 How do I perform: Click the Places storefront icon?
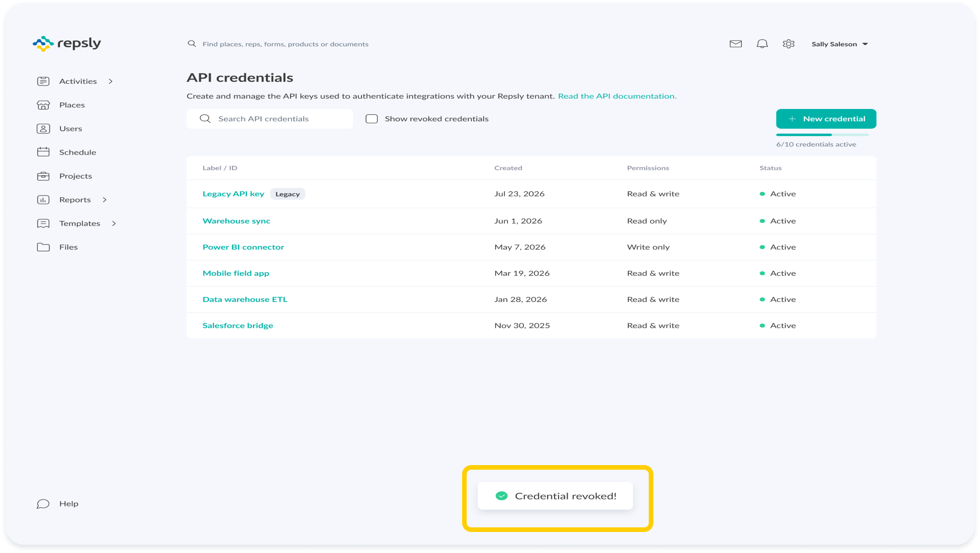point(43,105)
